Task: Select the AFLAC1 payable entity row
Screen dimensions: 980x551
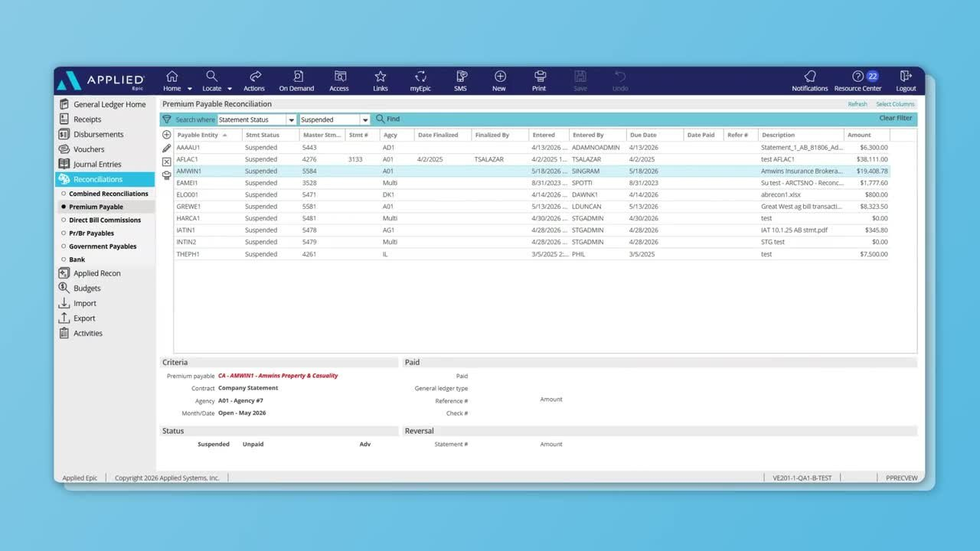Action: click(532, 159)
